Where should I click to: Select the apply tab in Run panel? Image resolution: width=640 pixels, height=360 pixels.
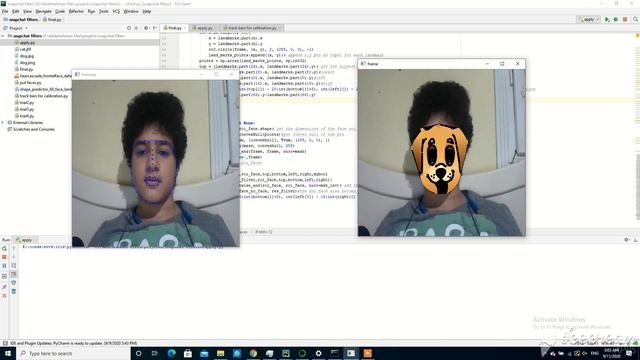click(24, 240)
